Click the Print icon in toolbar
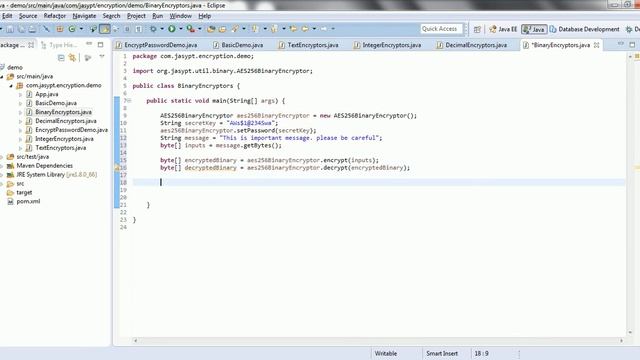The width and height of the screenshot is (640, 360). (32, 29)
